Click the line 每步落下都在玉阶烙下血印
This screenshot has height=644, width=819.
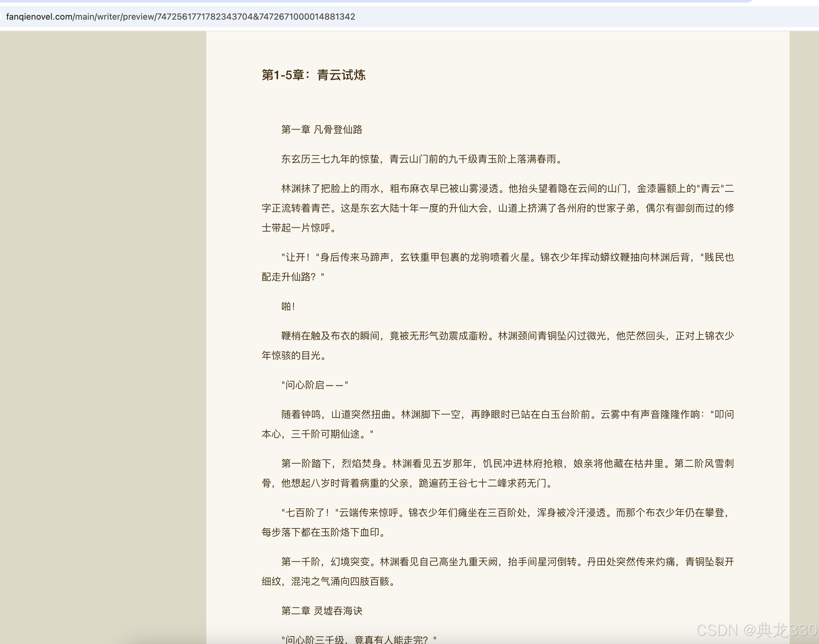tap(323, 532)
